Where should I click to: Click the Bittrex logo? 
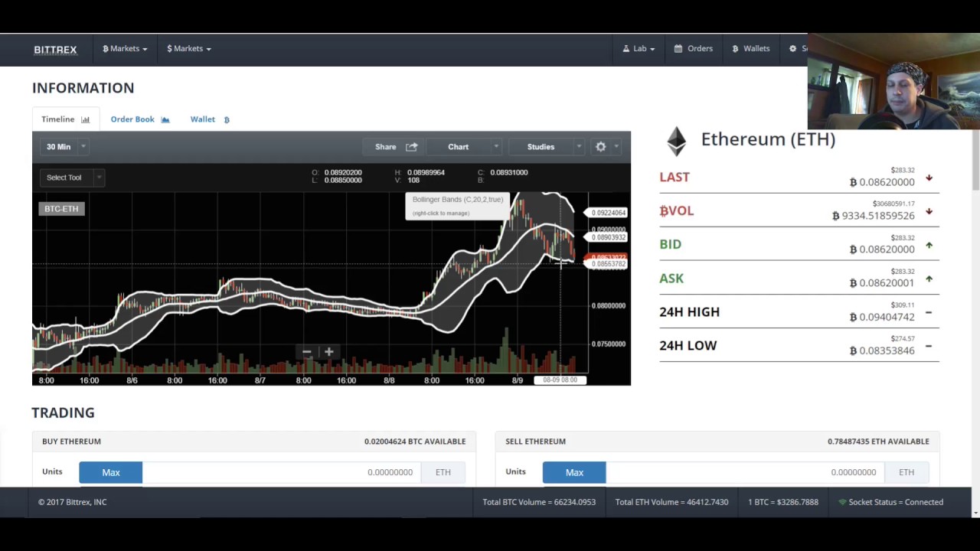click(55, 50)
